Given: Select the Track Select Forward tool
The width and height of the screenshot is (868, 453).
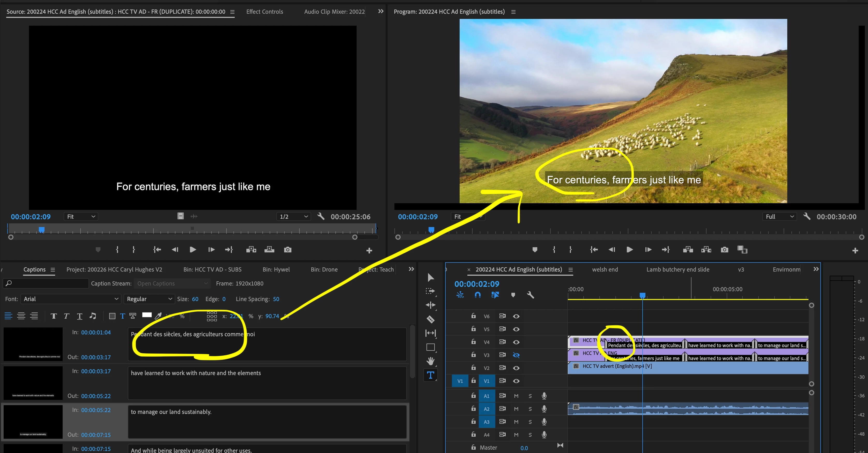Looking at the screenshot, I should click(x=430, y=291).
